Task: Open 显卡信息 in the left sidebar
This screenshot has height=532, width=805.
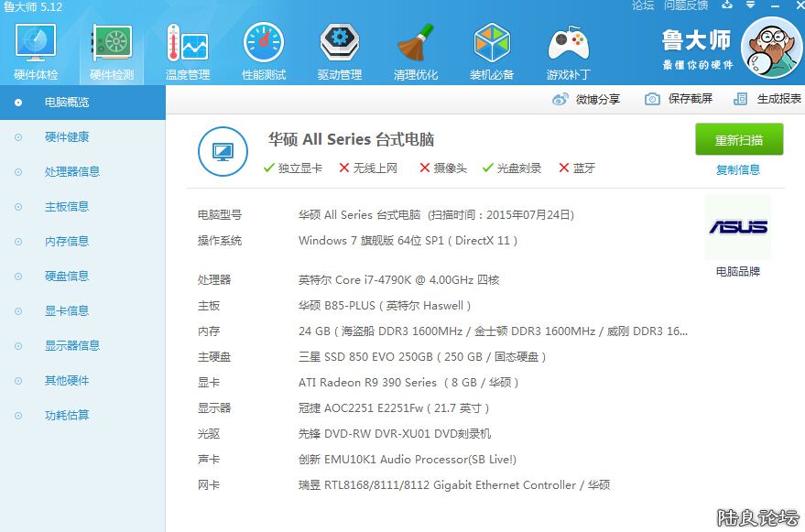Action: point(67,311)
